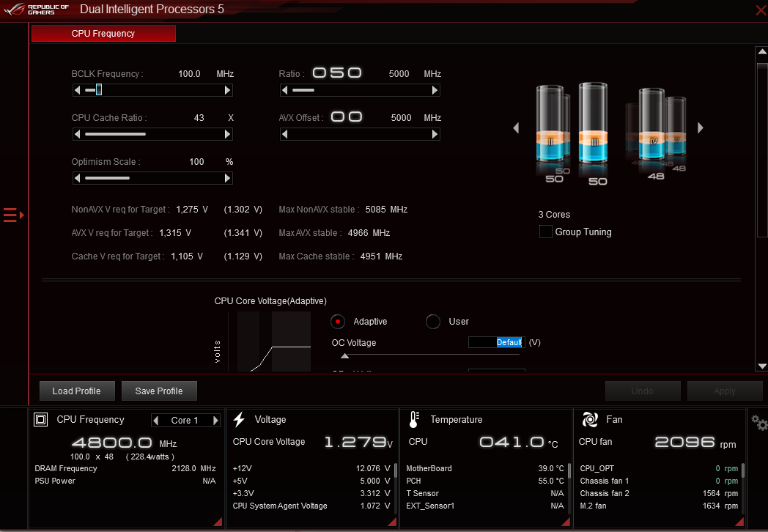Click the Undo button

click(x=643, y=391)
